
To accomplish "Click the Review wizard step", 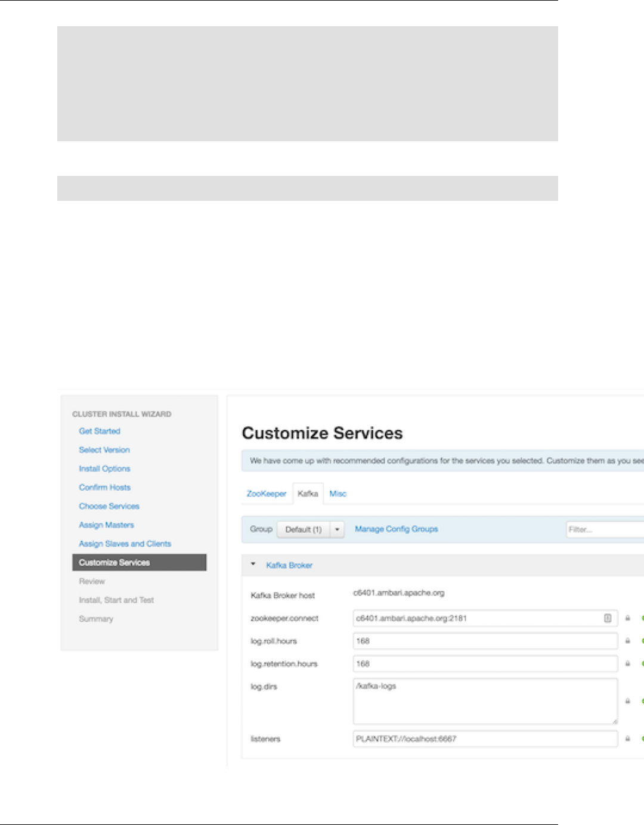I will (92, 581).
